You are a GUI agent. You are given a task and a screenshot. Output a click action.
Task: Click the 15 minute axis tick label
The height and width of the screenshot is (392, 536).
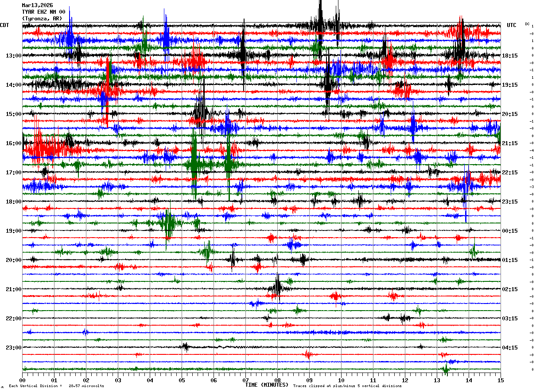(501, 380)
